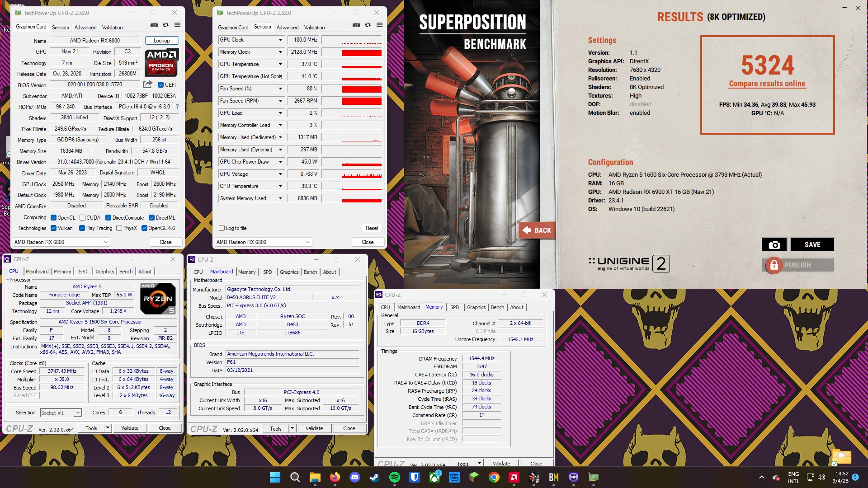This screenshot has height=488, width=868.
Task: Open GPU Temperature sensor dropdown
Action: (280, 64)
